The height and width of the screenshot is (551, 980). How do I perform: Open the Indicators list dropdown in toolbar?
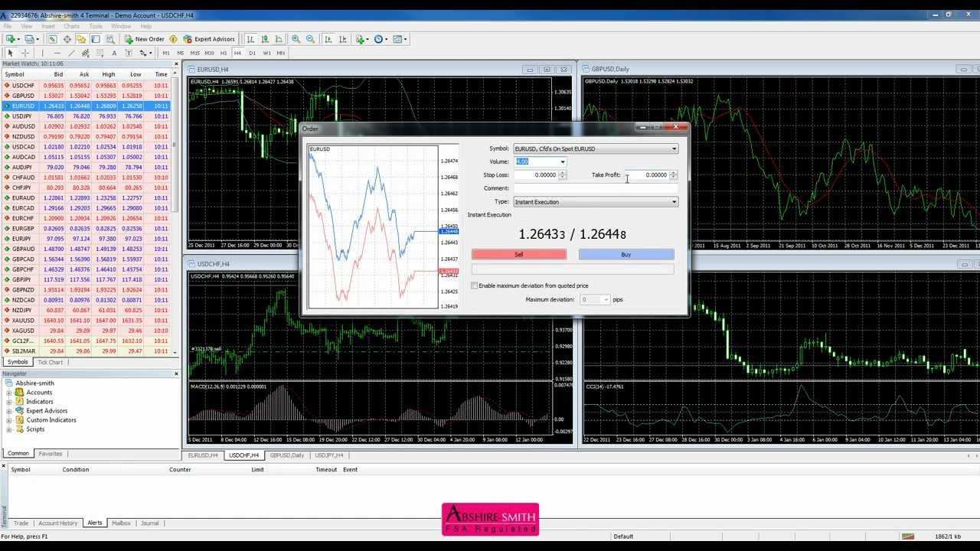pos(362,39)
